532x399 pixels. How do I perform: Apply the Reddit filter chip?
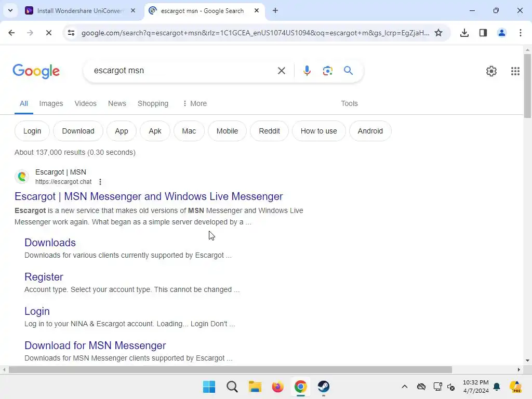pyautogui.click(x=270, y=131)
